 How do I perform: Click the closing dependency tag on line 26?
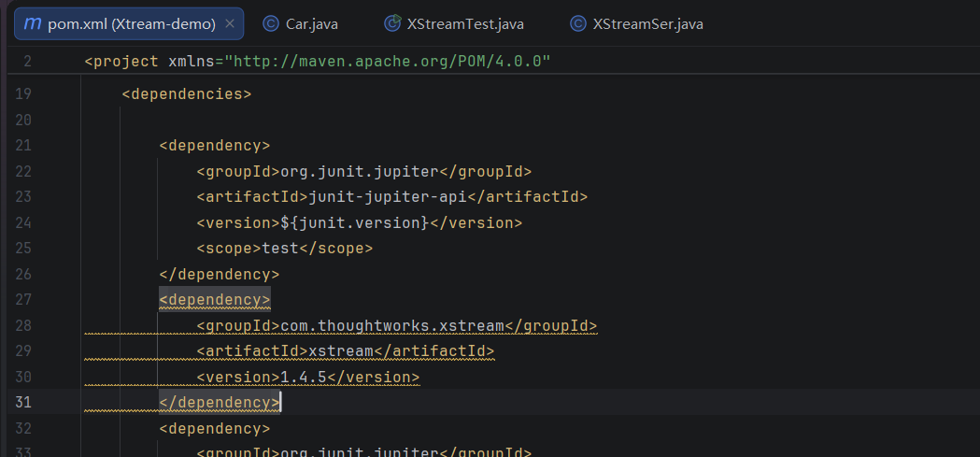pos(219,274)
